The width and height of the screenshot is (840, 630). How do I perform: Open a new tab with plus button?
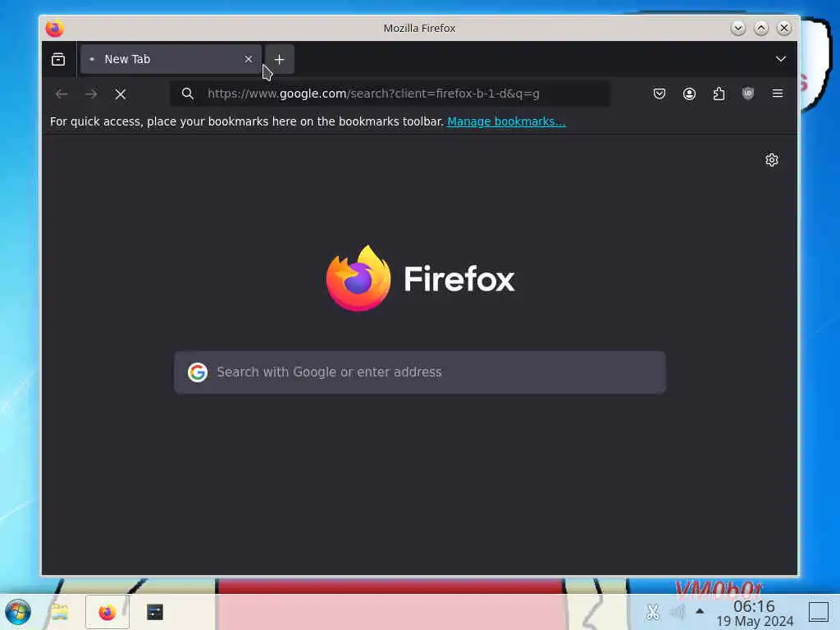[x=279, y=59]
